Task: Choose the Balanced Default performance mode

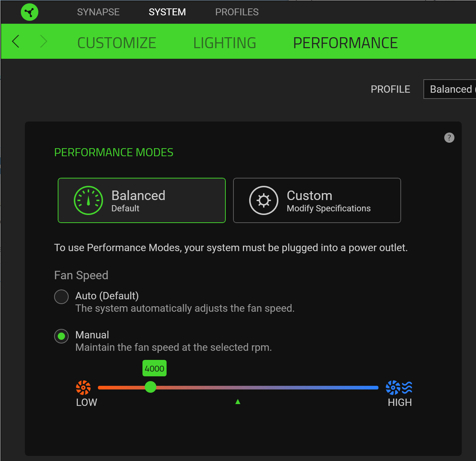Action: [142, 200]
